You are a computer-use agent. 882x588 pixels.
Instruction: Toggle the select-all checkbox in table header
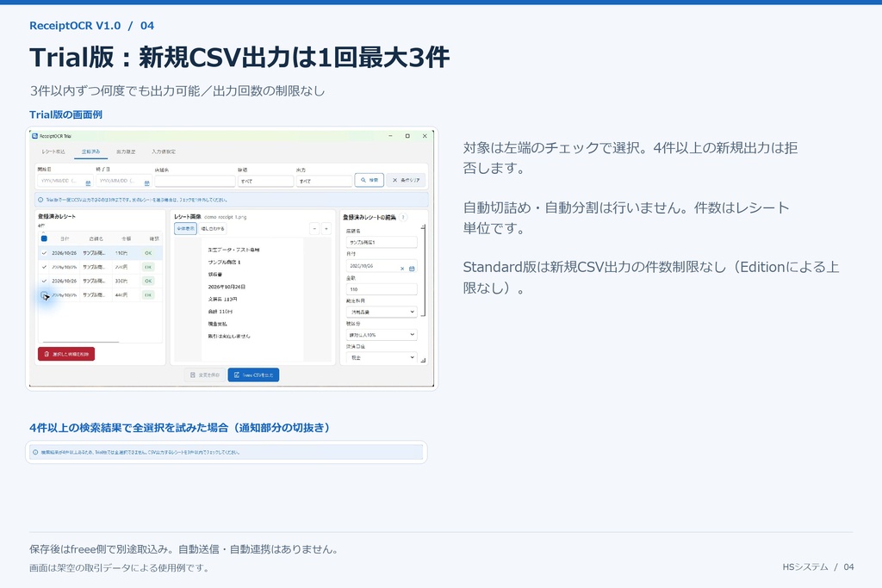(x=44, y=238)
